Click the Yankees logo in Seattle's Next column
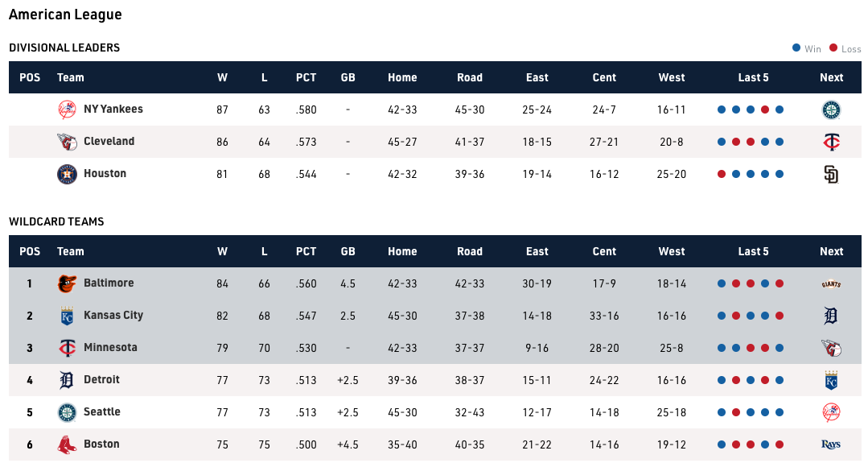 pyautogui.click(x=831, y=412)
